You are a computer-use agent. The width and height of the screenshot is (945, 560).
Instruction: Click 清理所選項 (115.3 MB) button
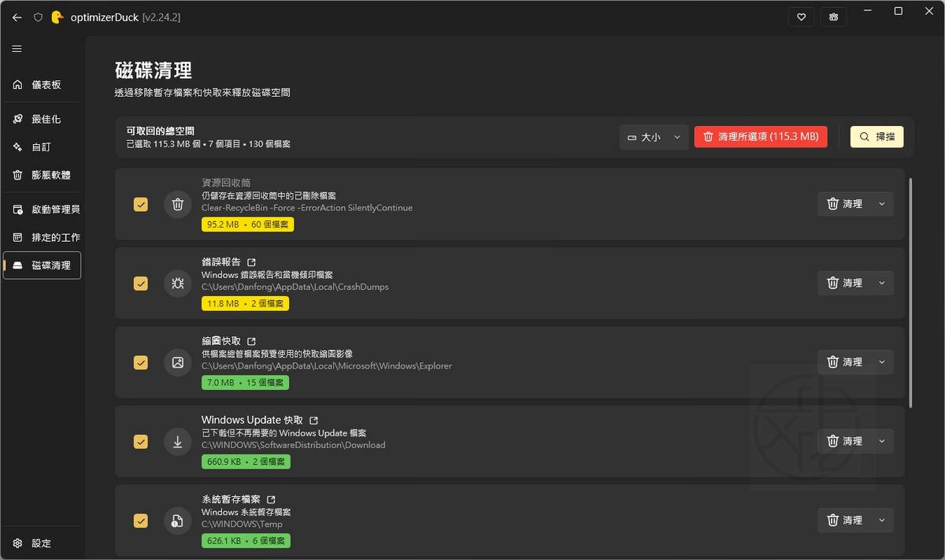pos(761,137)
